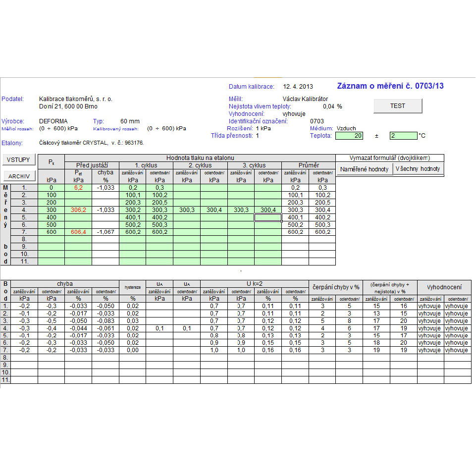Click the Kalibrace tlakoměrů, s. r. o. text
The height and width of the screenshot is (476, 476).
[76, 99]
